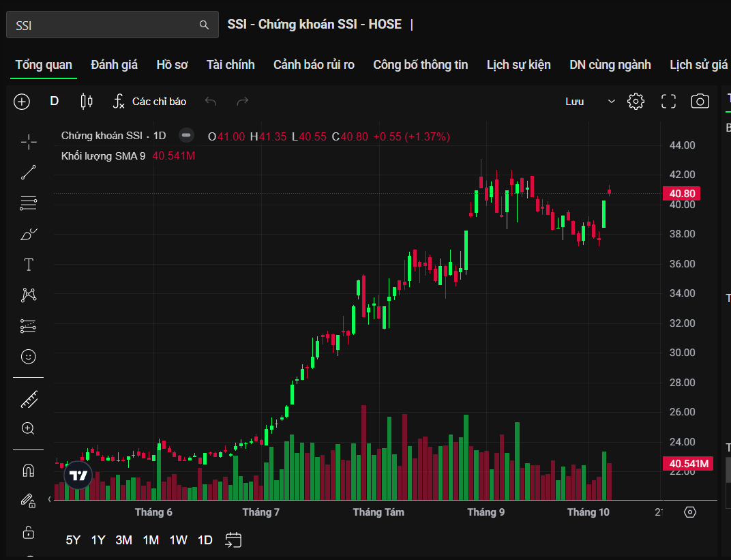Set chart range to 1Y
The width and height of the screenshot is (731, 560).
pyautogui.click(x=98, y=540)
